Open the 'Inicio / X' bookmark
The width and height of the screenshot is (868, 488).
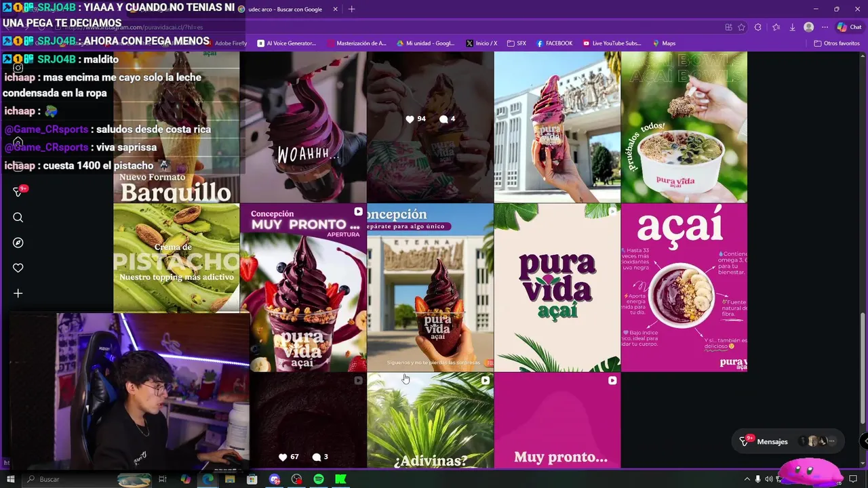pyautogui.click(x=481, y=43)
